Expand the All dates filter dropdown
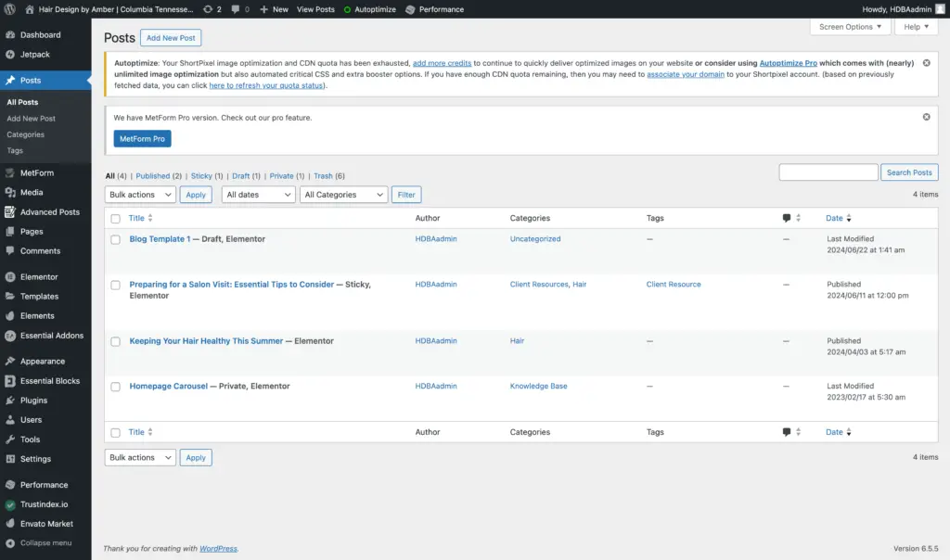 [259, 195]
